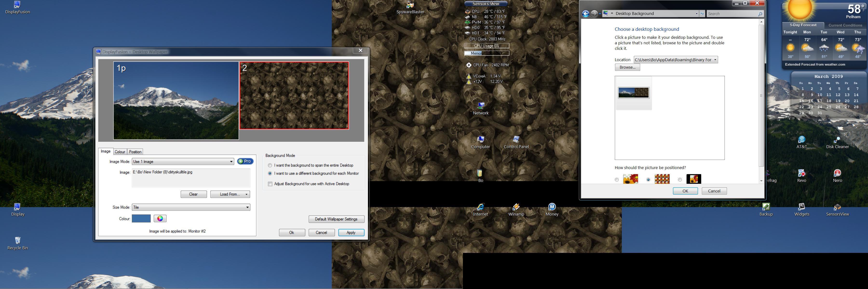
Task: Click the blue Colour swatch
Action: [x=141, y=219]
